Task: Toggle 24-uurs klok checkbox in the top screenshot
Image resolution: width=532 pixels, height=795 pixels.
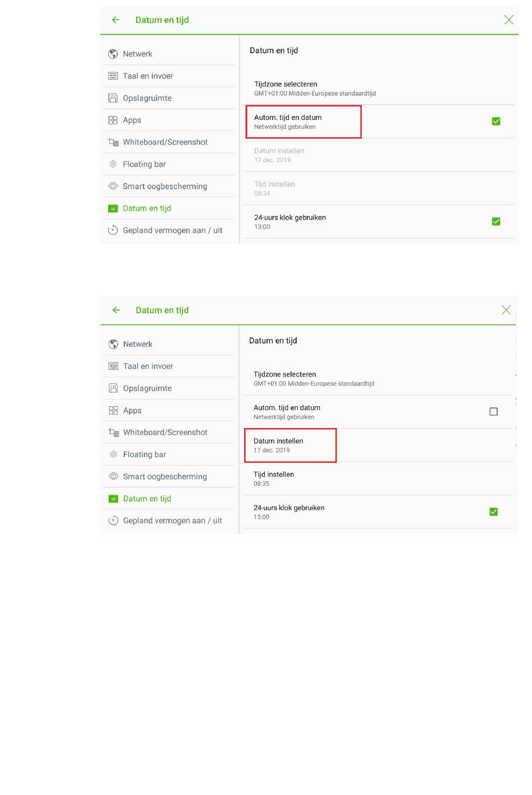Action: pos(496,222)
